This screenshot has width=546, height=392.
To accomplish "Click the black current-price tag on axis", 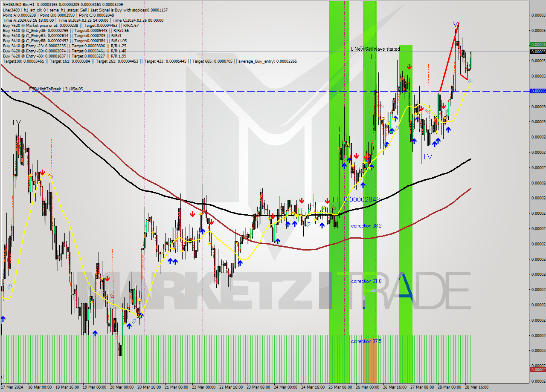I will (537, 52).
